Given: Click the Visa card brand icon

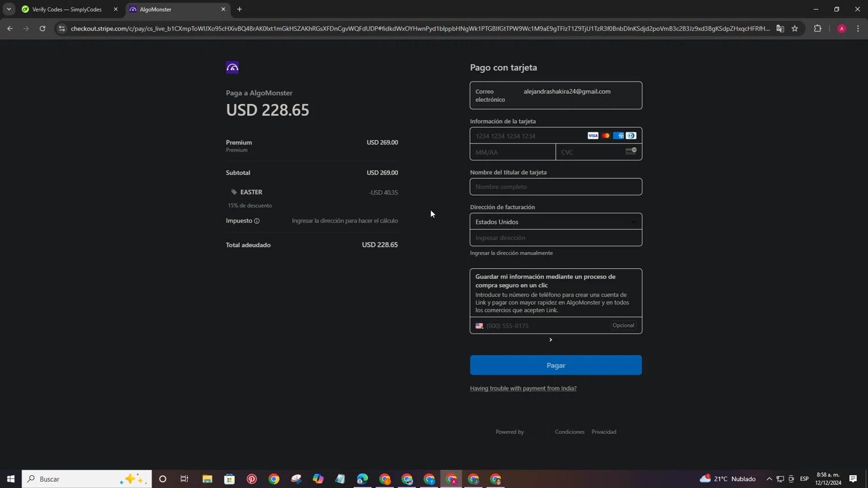Looking at the screenshot, I should pos(593,136).
